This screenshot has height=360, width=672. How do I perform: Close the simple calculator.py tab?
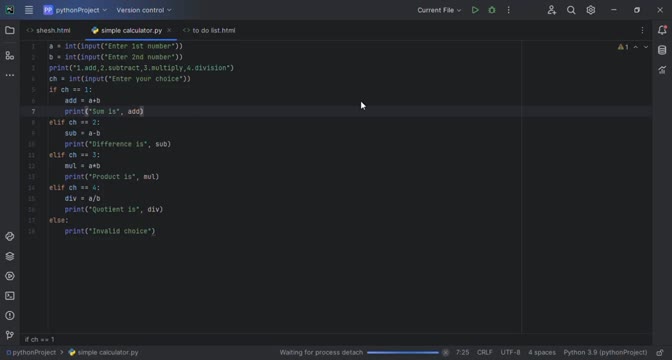169,30
